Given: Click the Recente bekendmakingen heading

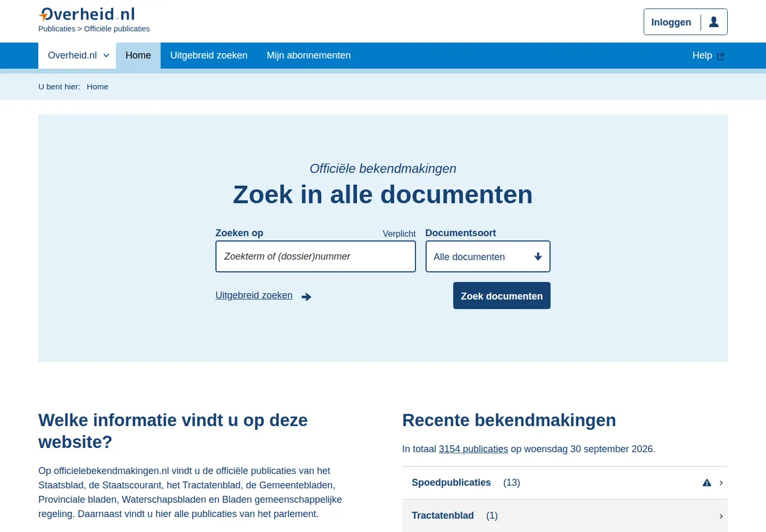Looking at the screenshot, I should (x=509, y=420).
